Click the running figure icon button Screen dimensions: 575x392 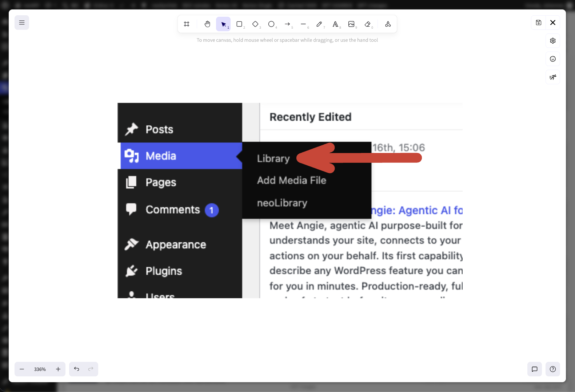point(553,77)
